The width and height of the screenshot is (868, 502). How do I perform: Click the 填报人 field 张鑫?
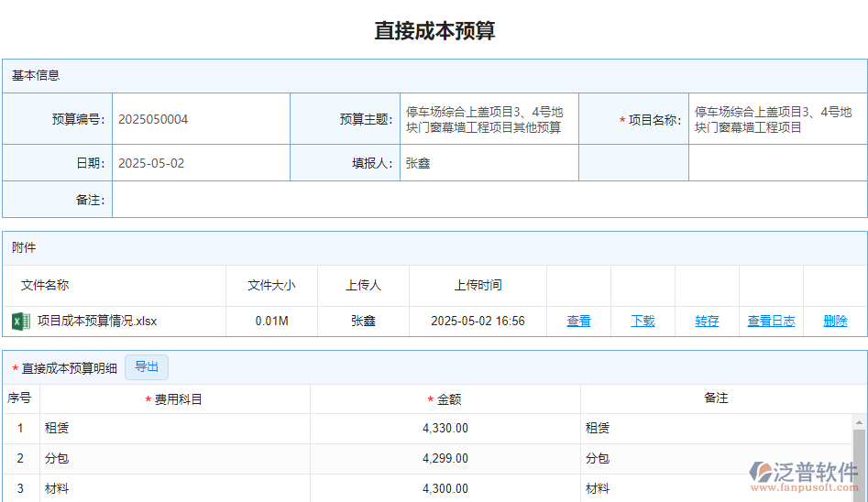[489, 163]
